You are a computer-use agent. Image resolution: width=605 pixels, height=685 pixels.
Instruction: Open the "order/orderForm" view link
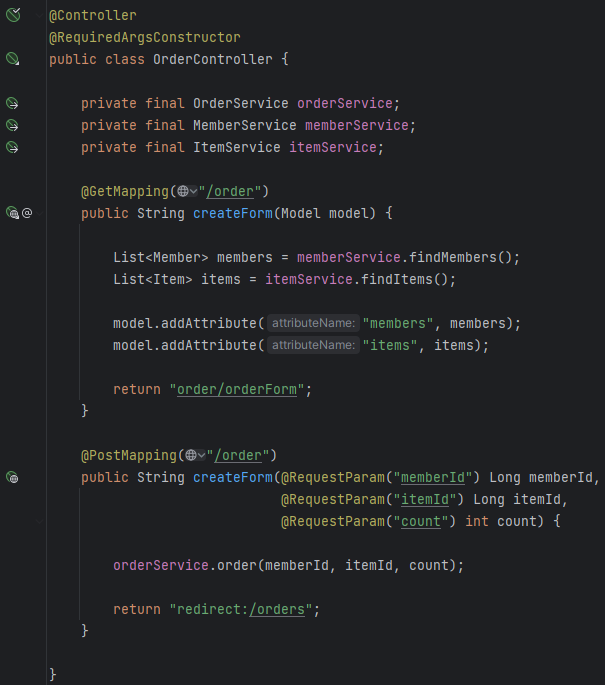[x=237, y=389]
